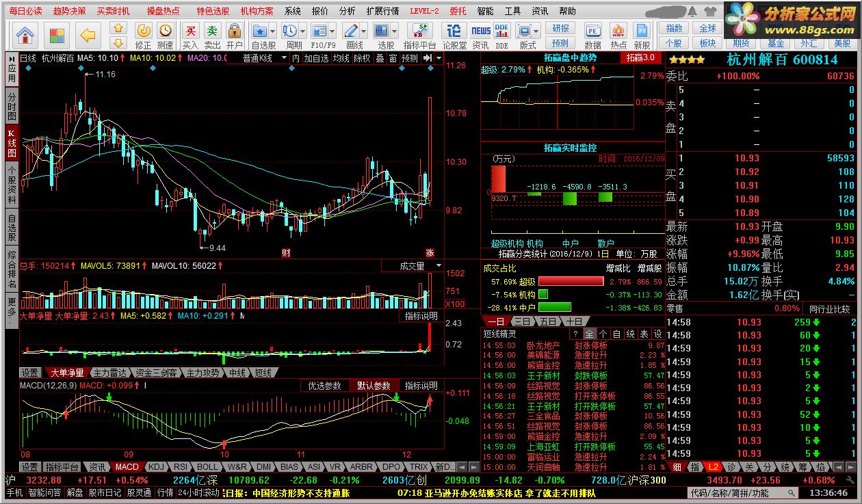Click the 同行业比较 link
Image resolution: width=862 pixels, height=504 pixels.
(x=830, y=308)
